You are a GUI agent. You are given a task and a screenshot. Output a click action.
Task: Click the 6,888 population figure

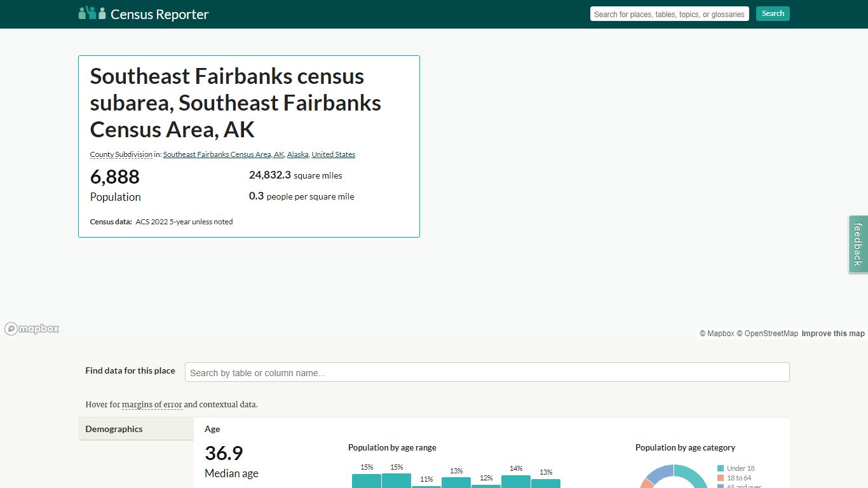115,177
